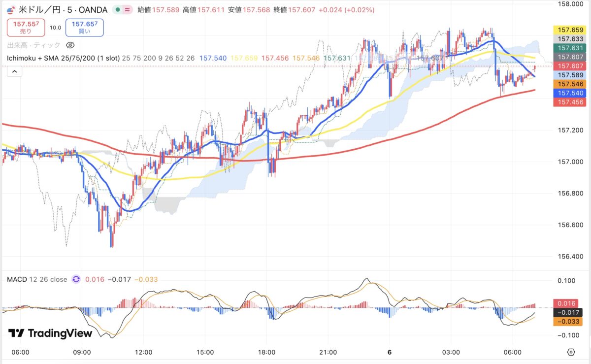Collapse the indicator legend with chevron button
Image resolution: width=591 pixels, height=364 pixels.
coord(14,72)
